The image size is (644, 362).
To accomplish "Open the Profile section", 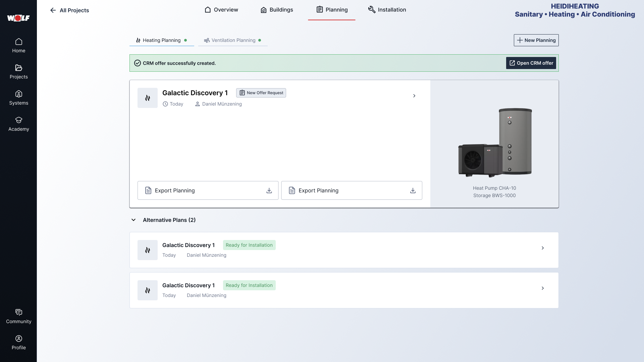I will pos(18,341).
